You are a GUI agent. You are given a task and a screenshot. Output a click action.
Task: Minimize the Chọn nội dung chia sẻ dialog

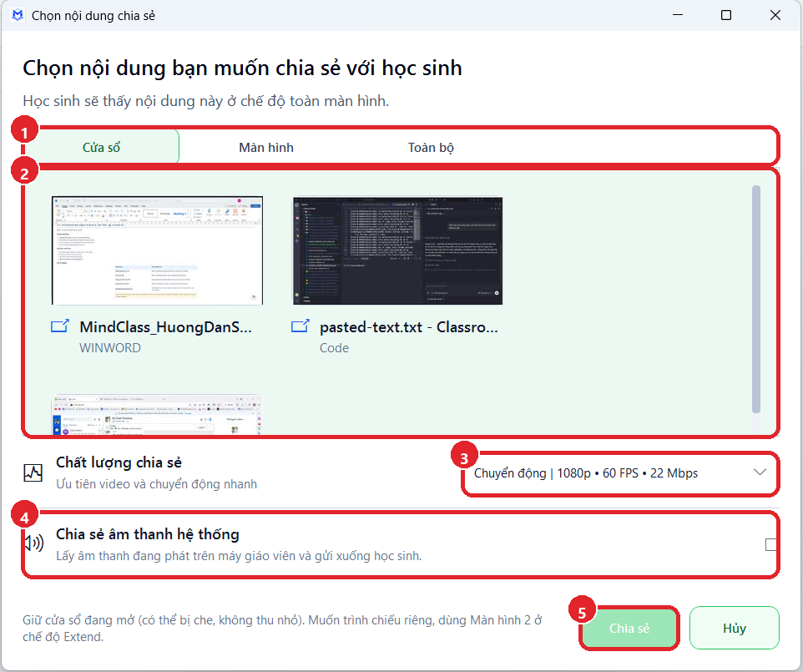point(678,15)
